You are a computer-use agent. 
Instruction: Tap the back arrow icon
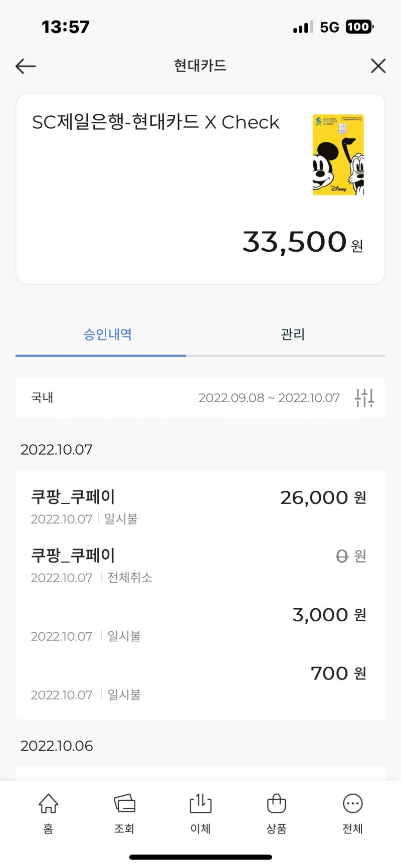point(26,66)
